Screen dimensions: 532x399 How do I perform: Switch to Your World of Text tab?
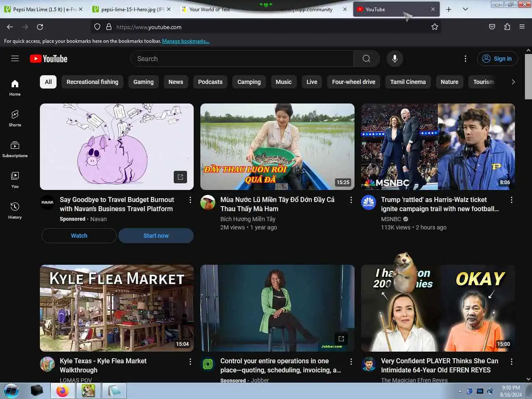coord(209,9)
